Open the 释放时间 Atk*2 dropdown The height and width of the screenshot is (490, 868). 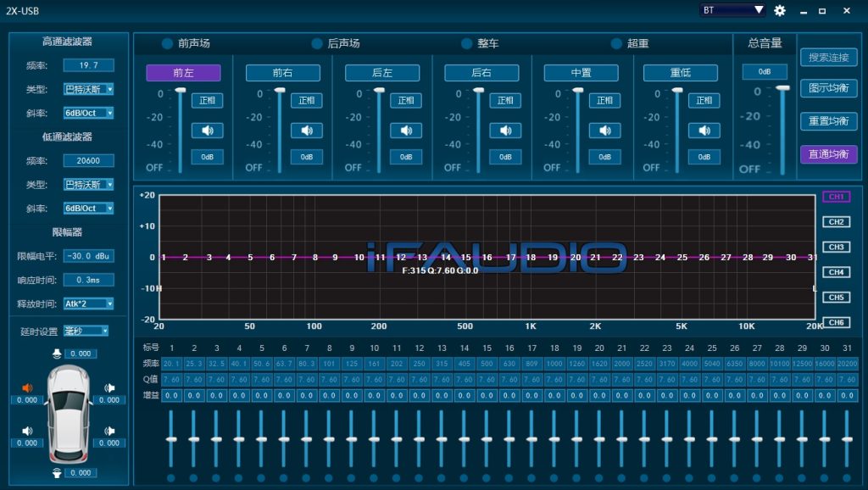click(88, 303)
